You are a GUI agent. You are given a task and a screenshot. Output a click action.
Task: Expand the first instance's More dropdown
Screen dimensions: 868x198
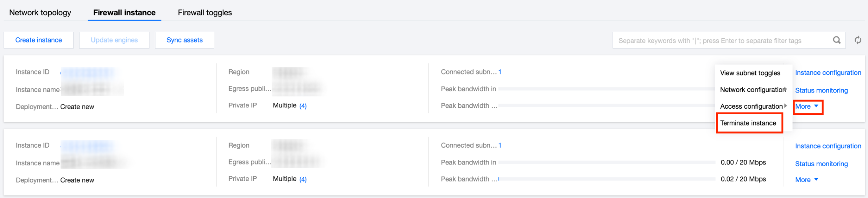pos(807,106)
